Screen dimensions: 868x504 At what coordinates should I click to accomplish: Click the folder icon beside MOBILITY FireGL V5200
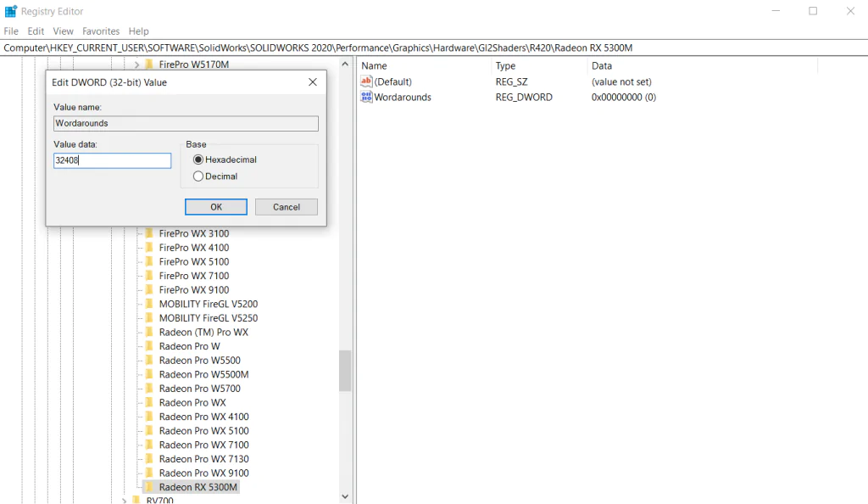click(149, 304)
